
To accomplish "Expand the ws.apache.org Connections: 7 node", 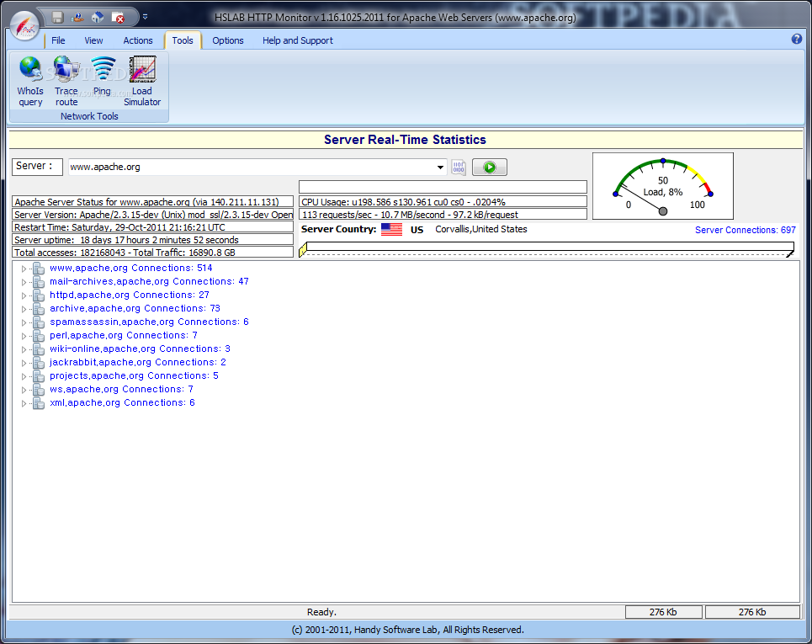I will coord(24,390).
